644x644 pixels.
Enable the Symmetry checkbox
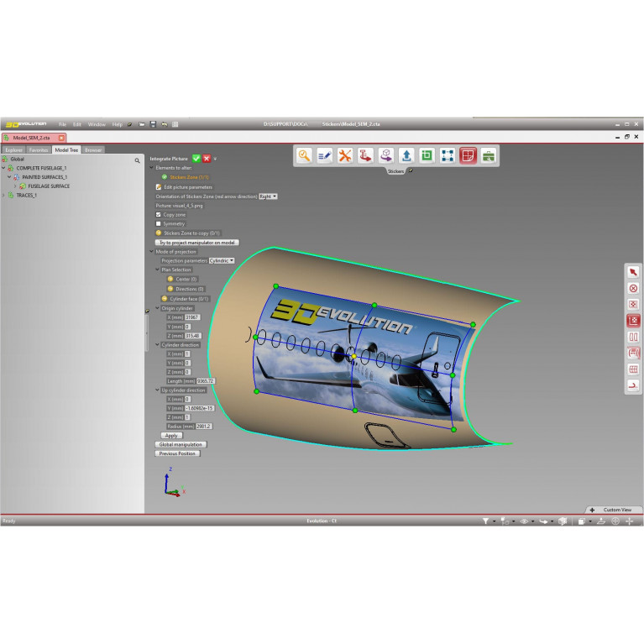coord(158,224)
